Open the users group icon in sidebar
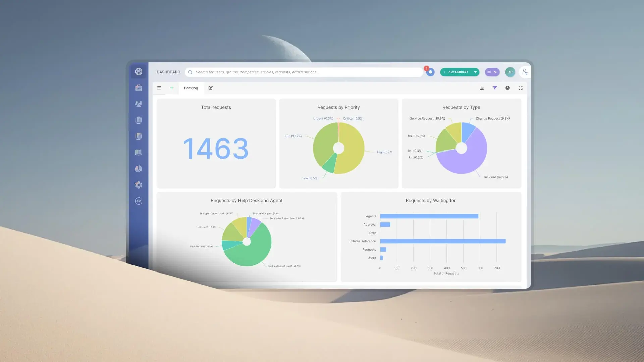The image size is (644, 362). point(139,104)
